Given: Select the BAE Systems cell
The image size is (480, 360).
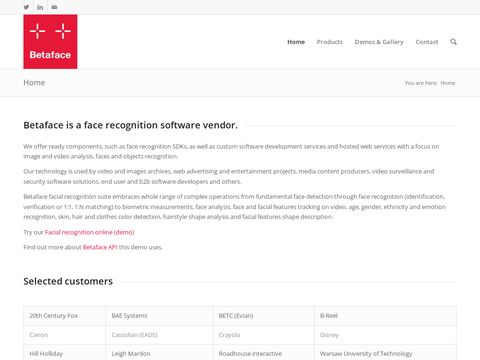Looking at the screenshot, I should click(159, 316).
